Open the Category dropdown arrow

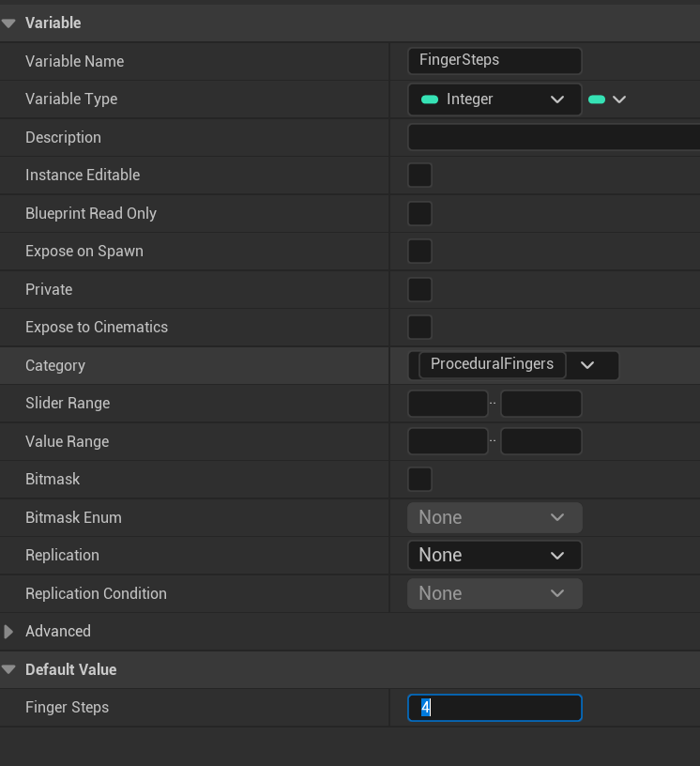[x=588, y=365]
